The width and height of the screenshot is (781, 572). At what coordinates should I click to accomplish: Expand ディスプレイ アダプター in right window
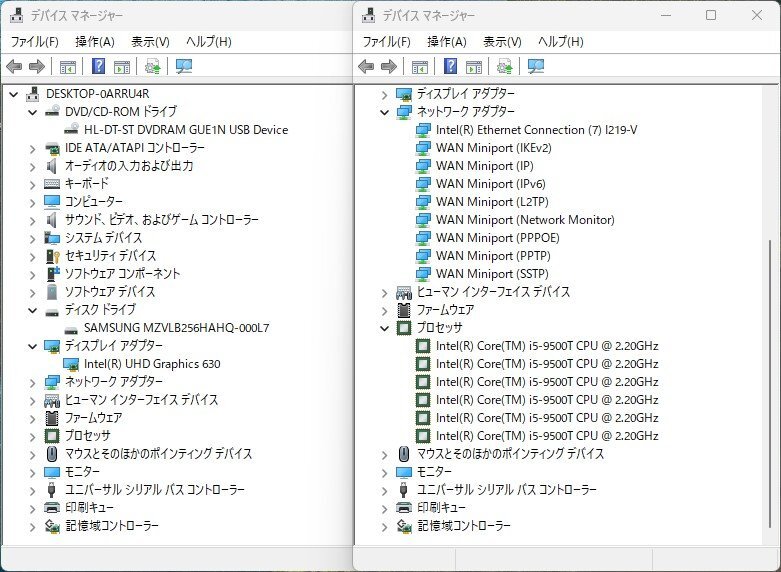tap(384, 94)
